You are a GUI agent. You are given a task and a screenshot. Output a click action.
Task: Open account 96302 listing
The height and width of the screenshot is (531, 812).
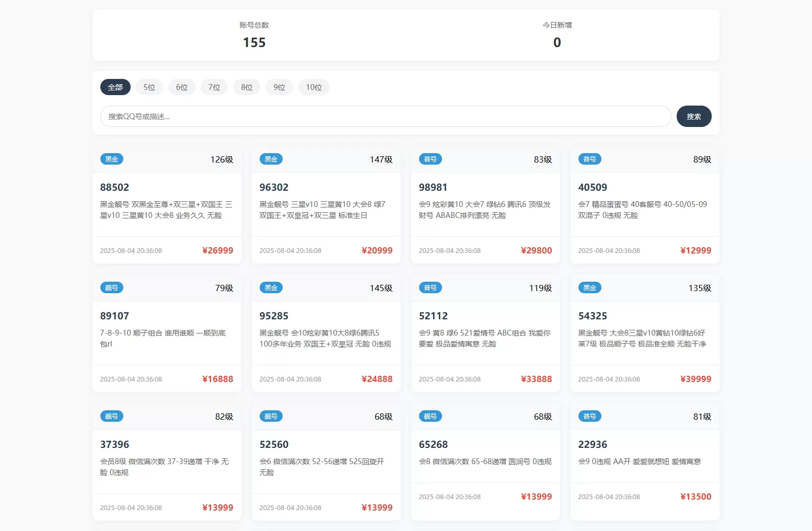274,187
